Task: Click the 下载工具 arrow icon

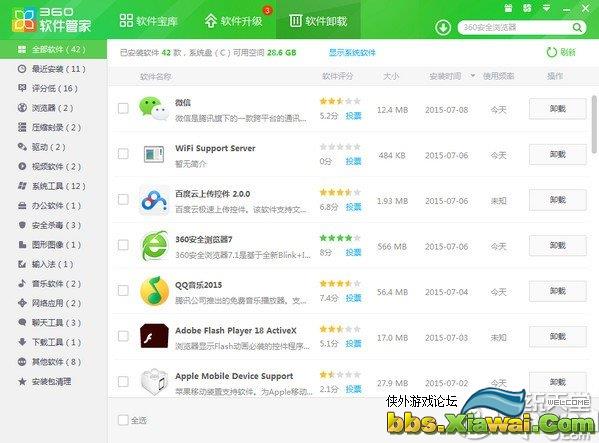Action: [x=22, y=342]
